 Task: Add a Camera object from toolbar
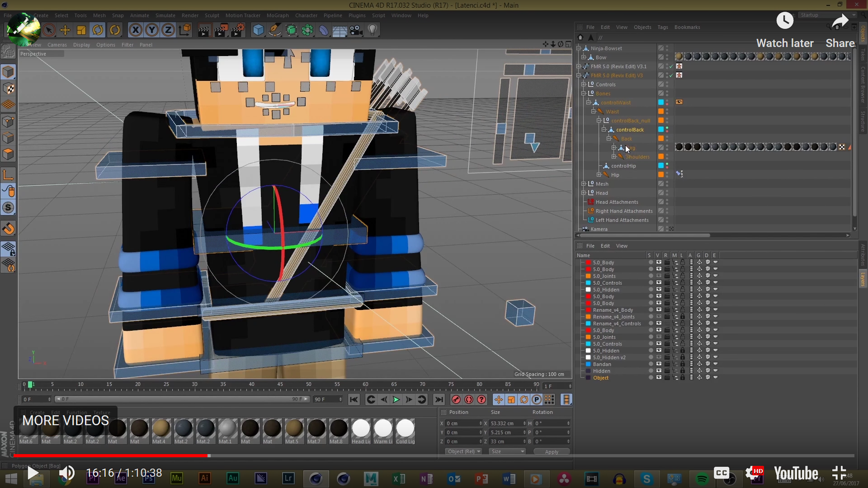(356, 30)
